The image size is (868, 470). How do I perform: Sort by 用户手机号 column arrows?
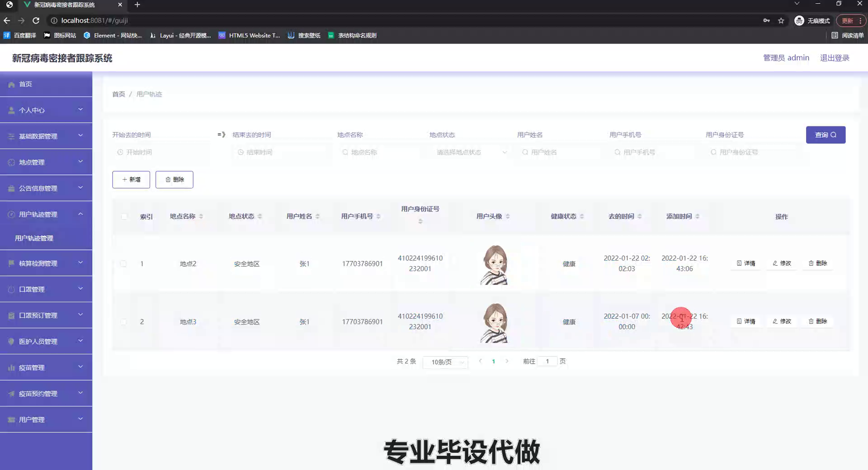pos(379,216)
